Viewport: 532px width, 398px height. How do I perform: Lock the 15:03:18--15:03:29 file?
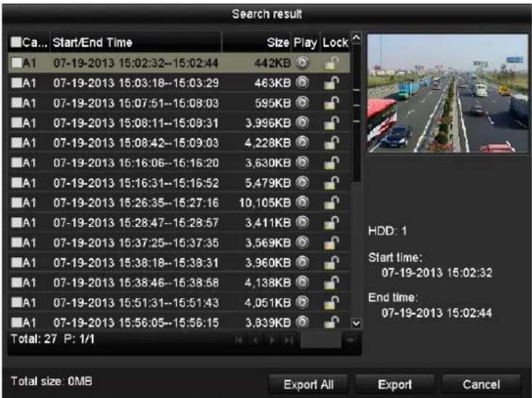click(332, 83)
